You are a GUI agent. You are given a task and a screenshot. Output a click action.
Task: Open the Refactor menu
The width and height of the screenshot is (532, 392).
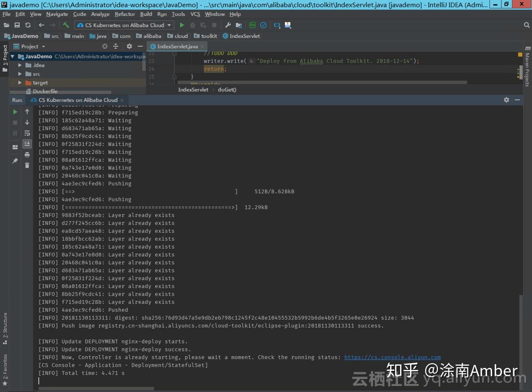pyautogui.click(x=125, y=14)
